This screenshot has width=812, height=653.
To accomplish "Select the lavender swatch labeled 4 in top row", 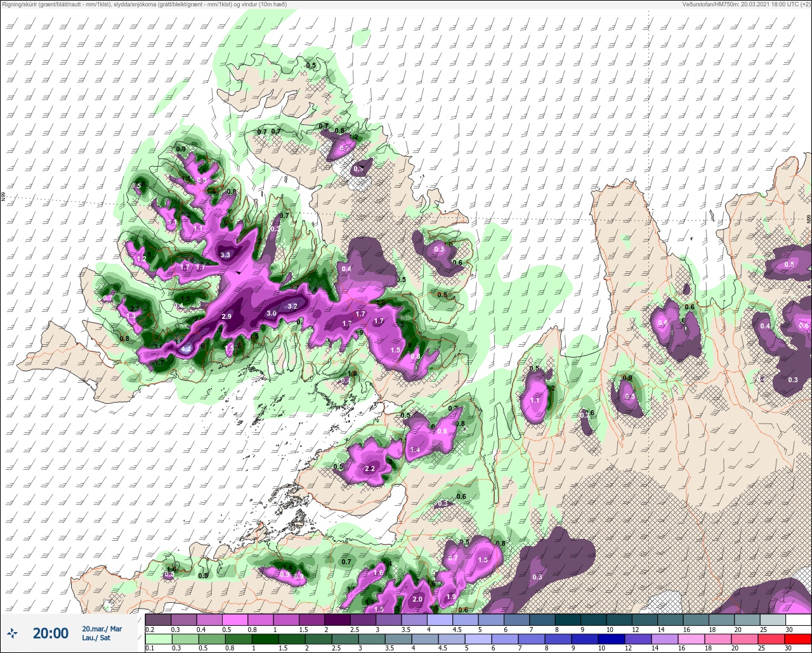I will point(440,619).
